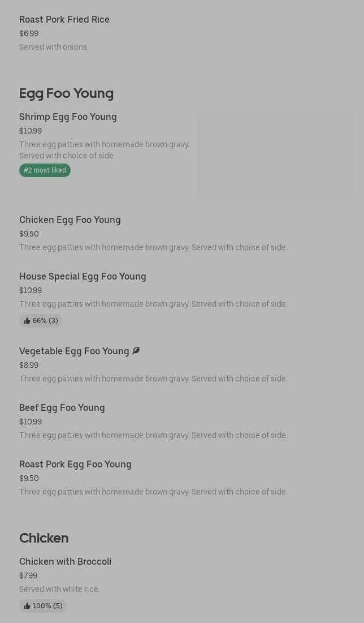The height and width of the screenshot is (623, 364).
Task: Click the $8.99 Vegetable Egg Foo Young price
Action: click(29, 366)
